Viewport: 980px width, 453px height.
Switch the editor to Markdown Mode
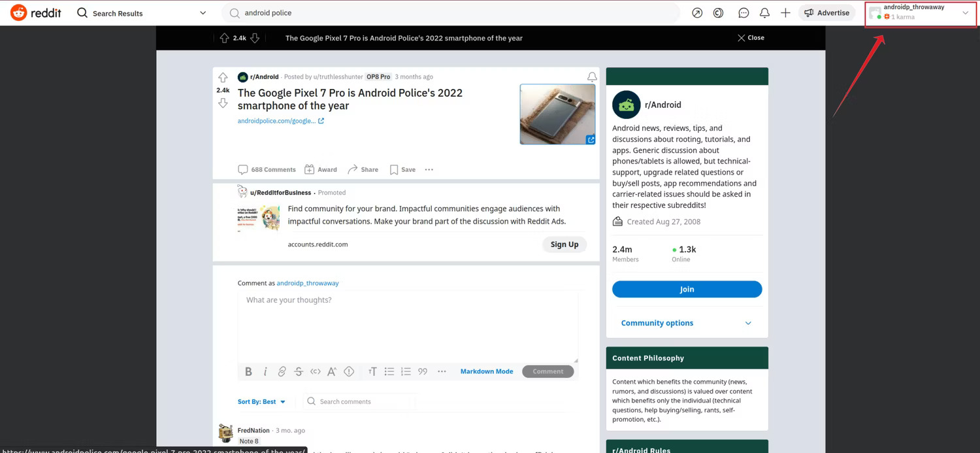point(487,371)
